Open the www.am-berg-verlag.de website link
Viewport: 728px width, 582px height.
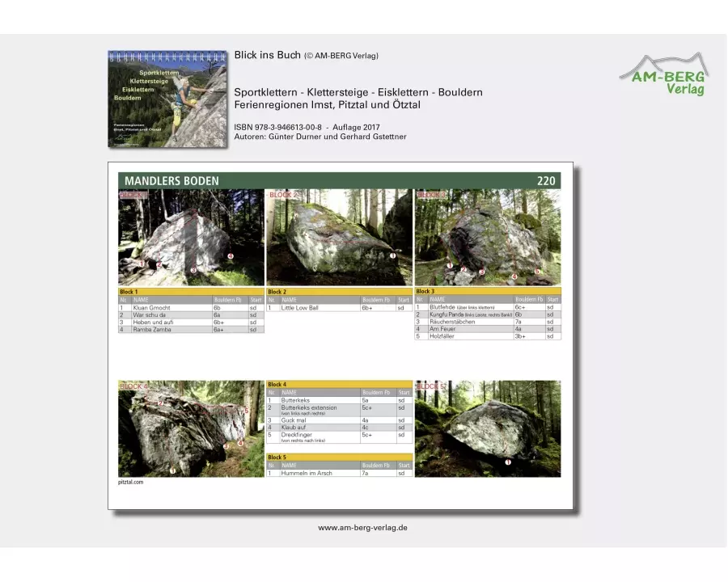coord(362,528)
